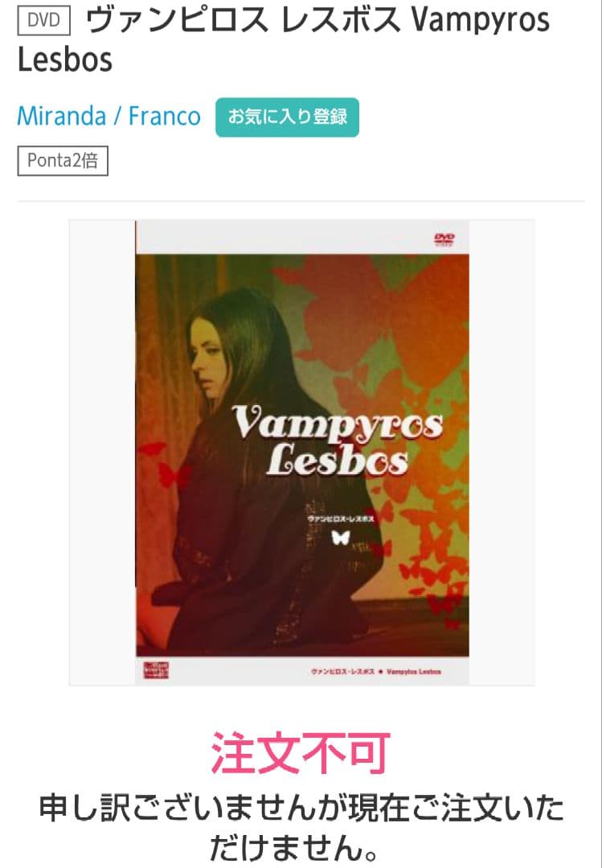Viewport: 602px width, 868px height.
Task: Click the お気に入り登録 favorite button
Action: point(287,117)
